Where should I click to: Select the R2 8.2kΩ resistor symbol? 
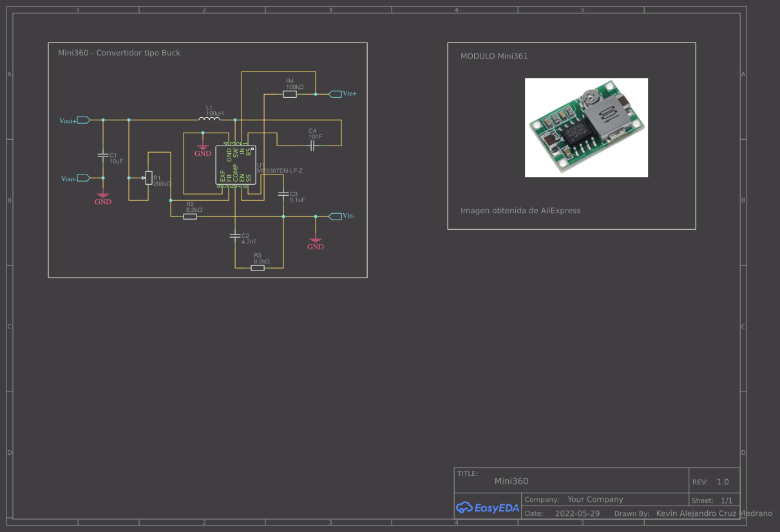pyautogui.click(x=190, y=216)
